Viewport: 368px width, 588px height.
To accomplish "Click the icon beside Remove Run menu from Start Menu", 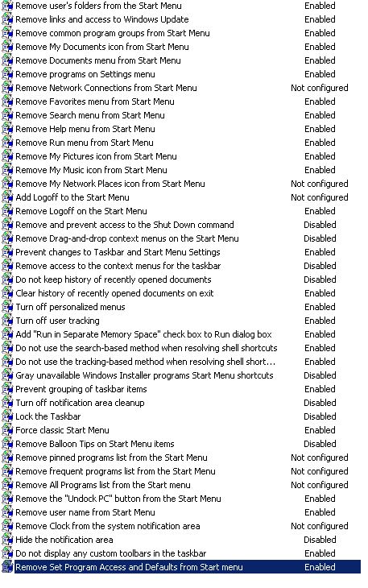I will pyautogui.click(x=7, y=143).
